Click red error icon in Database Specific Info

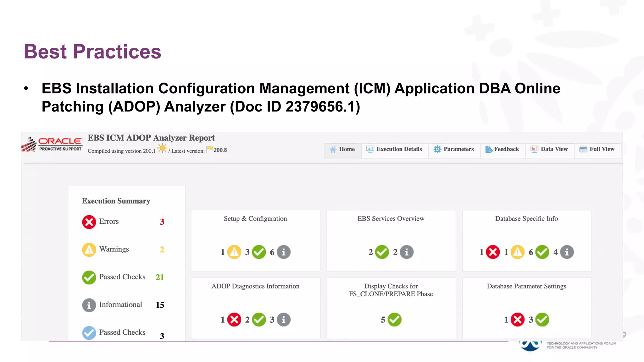tap(493, 252)
